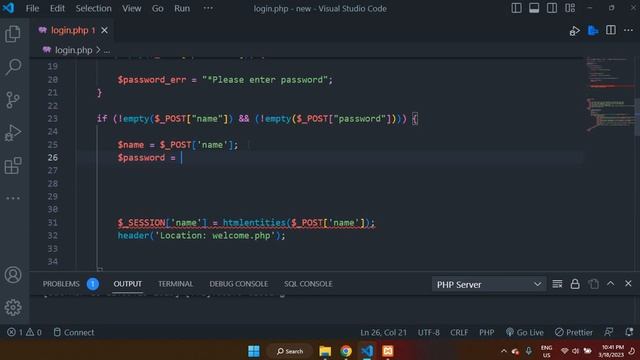Click the feedback icon in status bar
The height and width of the screenshot is (360, 640).
pos(609,332)
